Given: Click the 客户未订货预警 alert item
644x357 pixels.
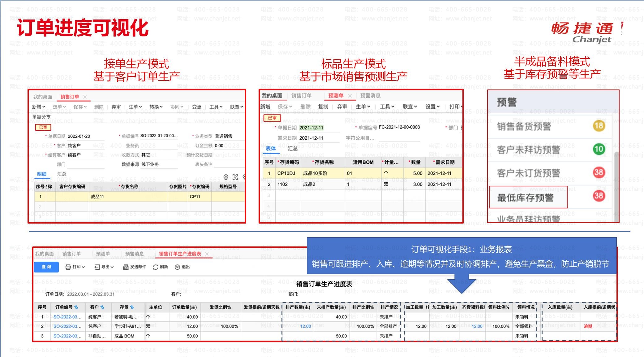Looking at the screenshot, I should [528, 173].
